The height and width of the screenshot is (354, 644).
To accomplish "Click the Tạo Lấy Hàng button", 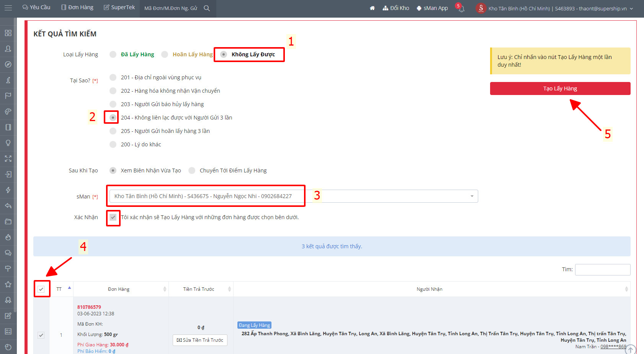I will pos(560,88).
